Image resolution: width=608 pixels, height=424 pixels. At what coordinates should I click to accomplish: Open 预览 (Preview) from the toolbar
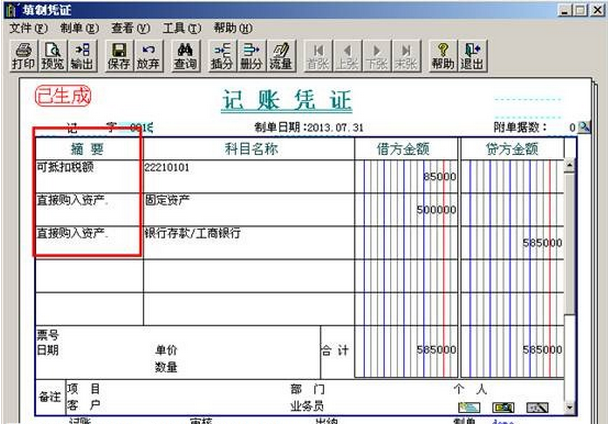[52, 54]
